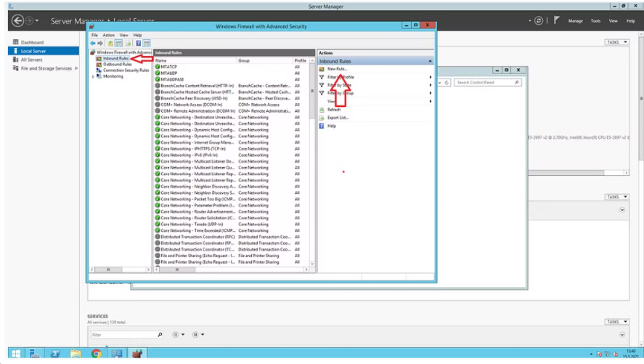Click the Refresh icon in Actions pane
This screenshot has height=364, width=644.
click(322, 110)
